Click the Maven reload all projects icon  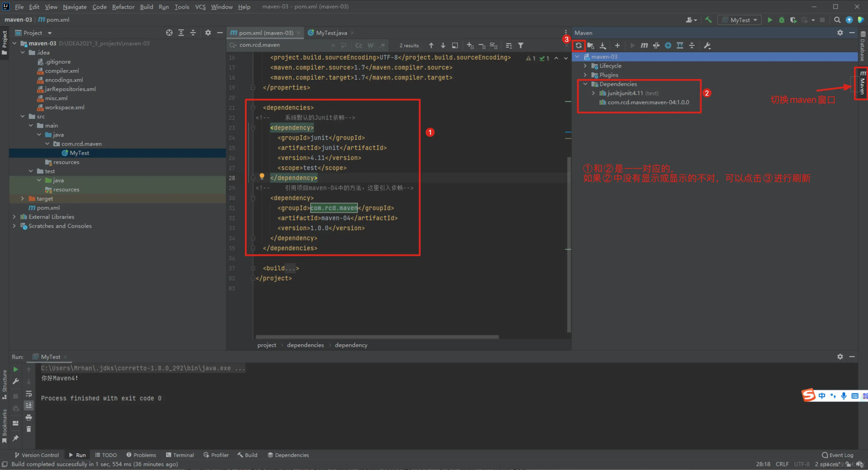pos(579,46)
